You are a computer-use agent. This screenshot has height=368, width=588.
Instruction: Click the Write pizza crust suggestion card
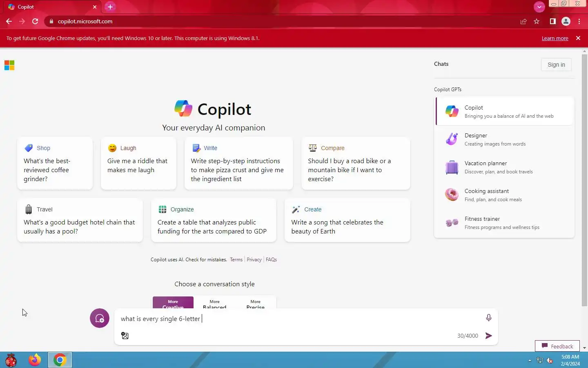(x=239, y=163)
